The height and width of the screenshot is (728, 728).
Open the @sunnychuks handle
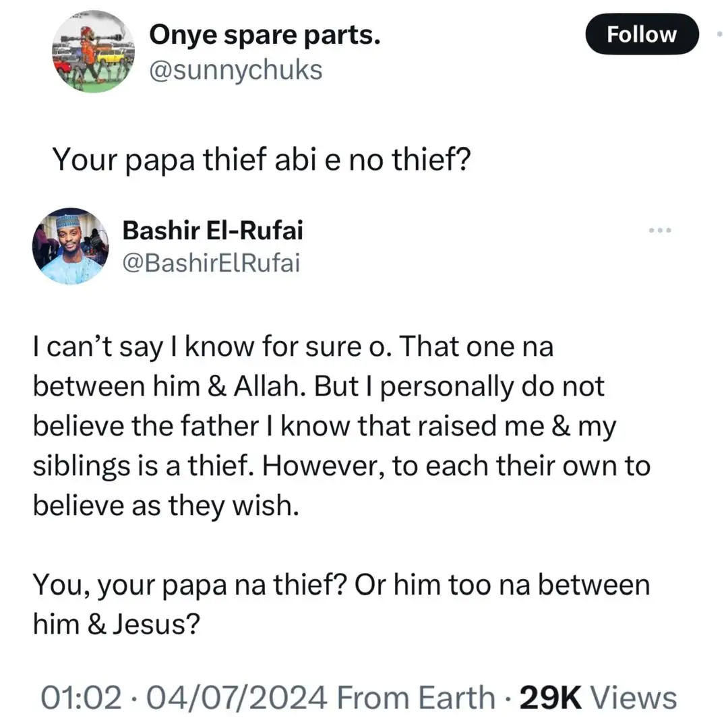tap(235, 68)
